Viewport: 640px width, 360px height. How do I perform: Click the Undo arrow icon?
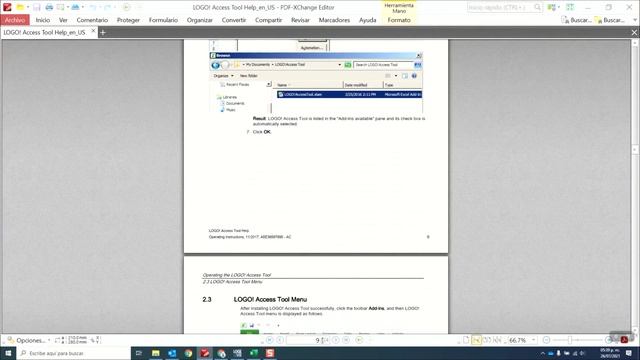click(93, 7)
